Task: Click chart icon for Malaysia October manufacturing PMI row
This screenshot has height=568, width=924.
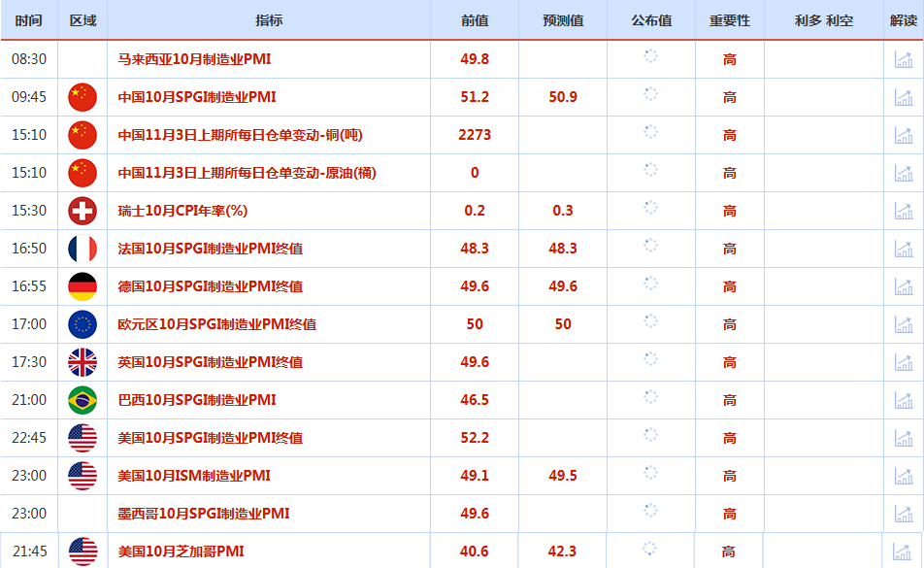Action: [x=903, y=59]
